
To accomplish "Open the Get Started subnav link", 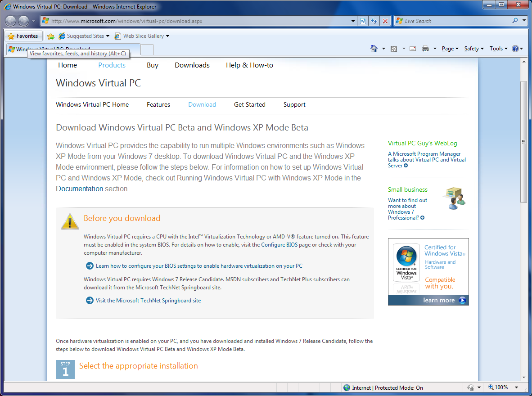I will 250,105.
